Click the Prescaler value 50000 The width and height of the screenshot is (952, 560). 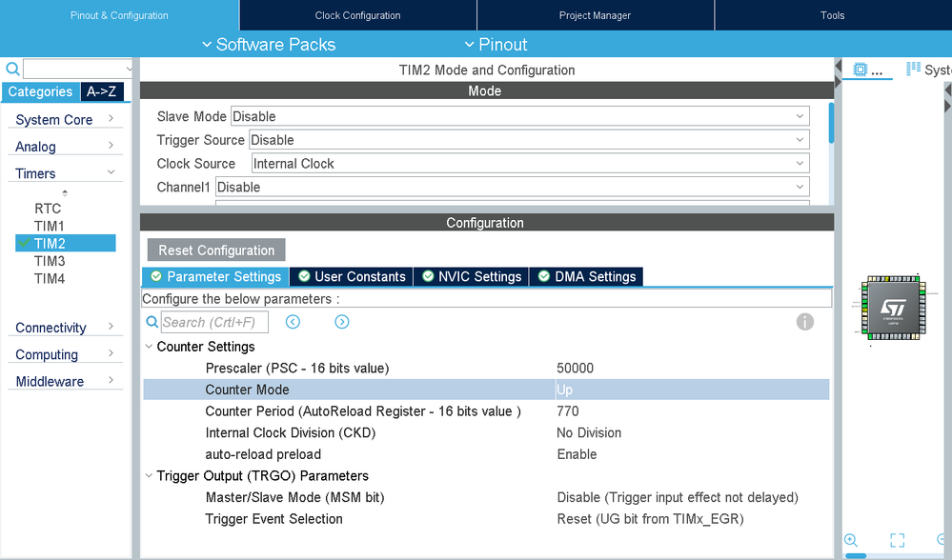[x=575, y=369]
